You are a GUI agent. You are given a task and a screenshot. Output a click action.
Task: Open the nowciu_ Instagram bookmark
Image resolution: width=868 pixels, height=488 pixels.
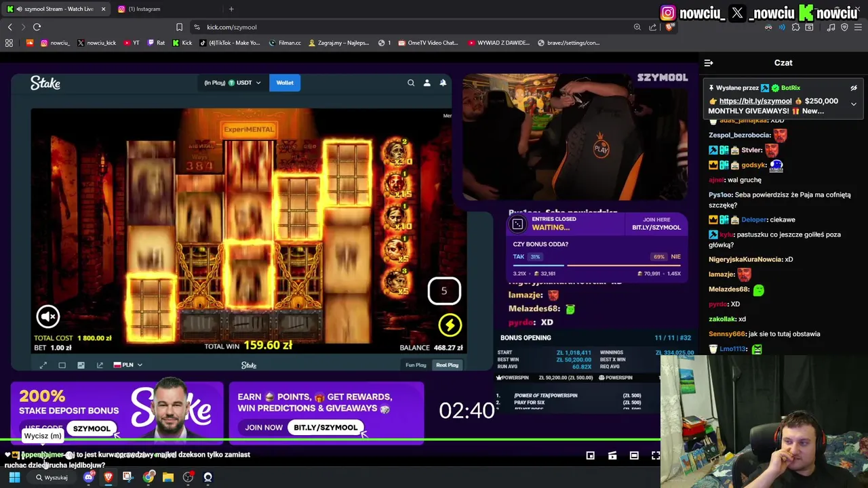coord(55,43)
